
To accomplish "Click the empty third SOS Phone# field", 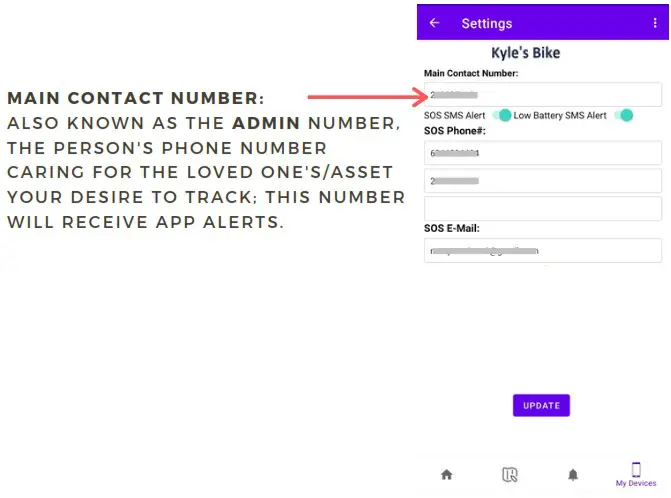I will [x=543, y=209].
